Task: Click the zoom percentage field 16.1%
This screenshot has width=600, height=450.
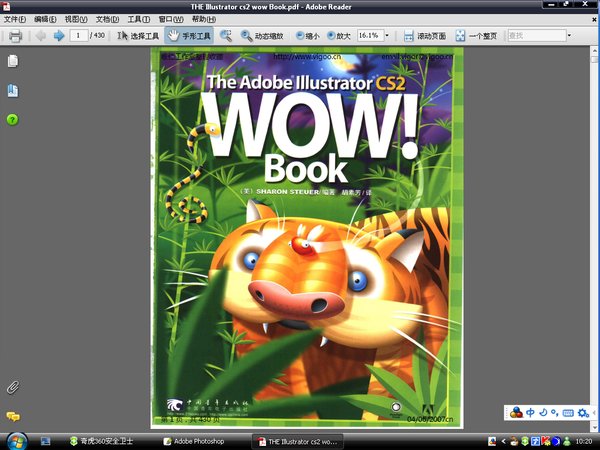Action: click(x=370, y=36)
